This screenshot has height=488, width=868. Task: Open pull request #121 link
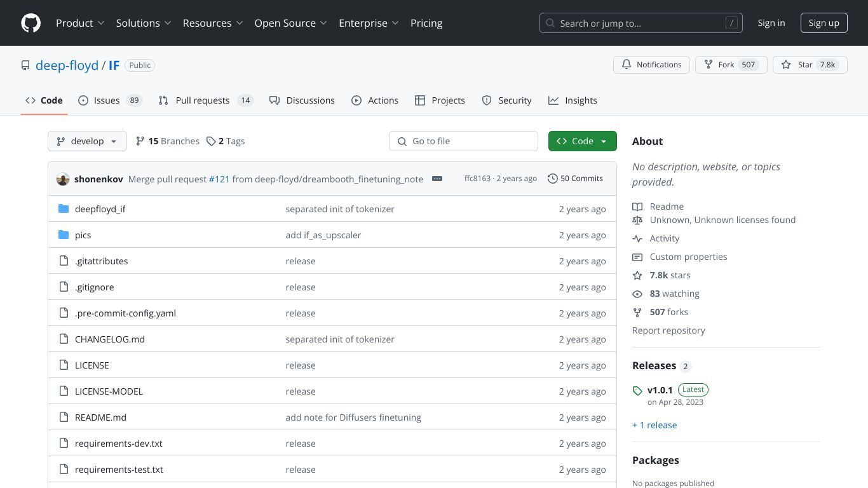(x=219, y=179)
